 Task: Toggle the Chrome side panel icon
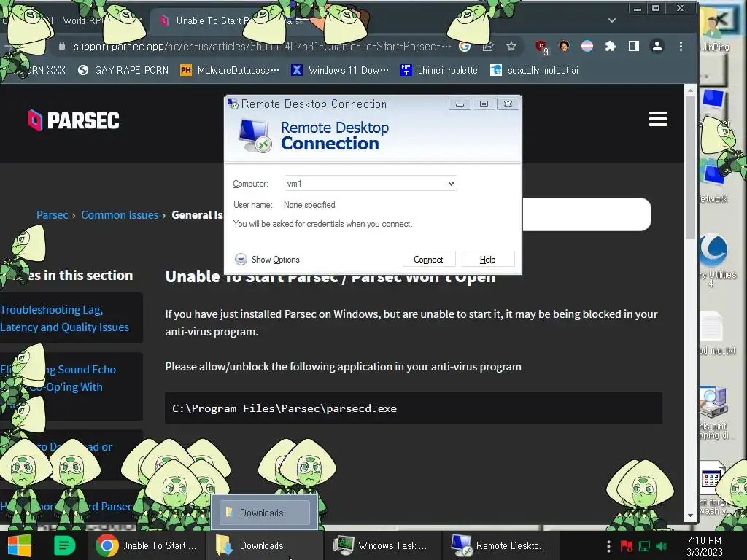coord(634,46)
